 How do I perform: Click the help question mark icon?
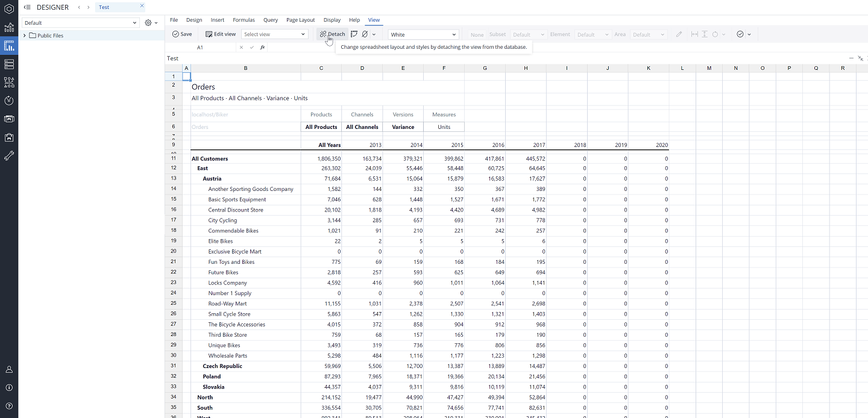click(x=9, y=406)
